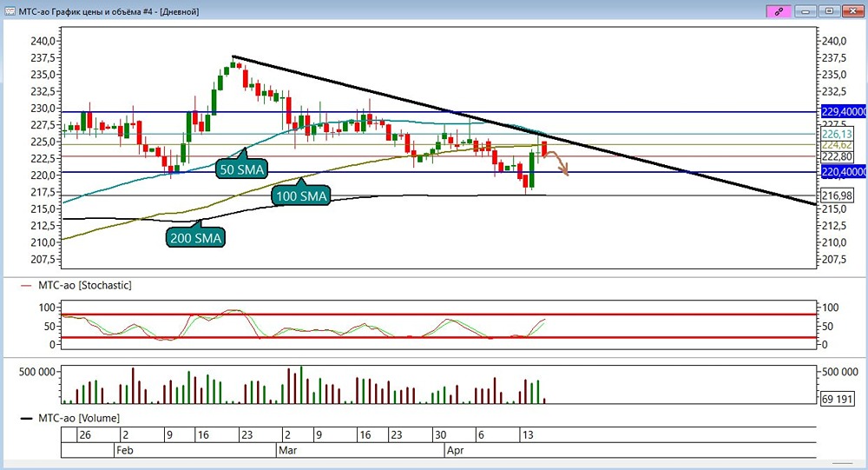
Task: Click the МТС-ао [Stochastic] legend label
Action: tap(85, 286)
